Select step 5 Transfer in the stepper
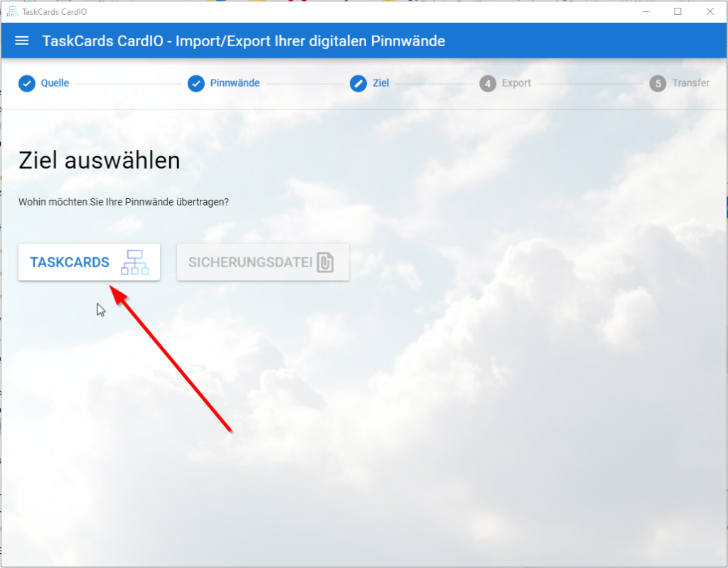Image resolution: width=728 pixels, height=568 pixels. pos(679,84)
